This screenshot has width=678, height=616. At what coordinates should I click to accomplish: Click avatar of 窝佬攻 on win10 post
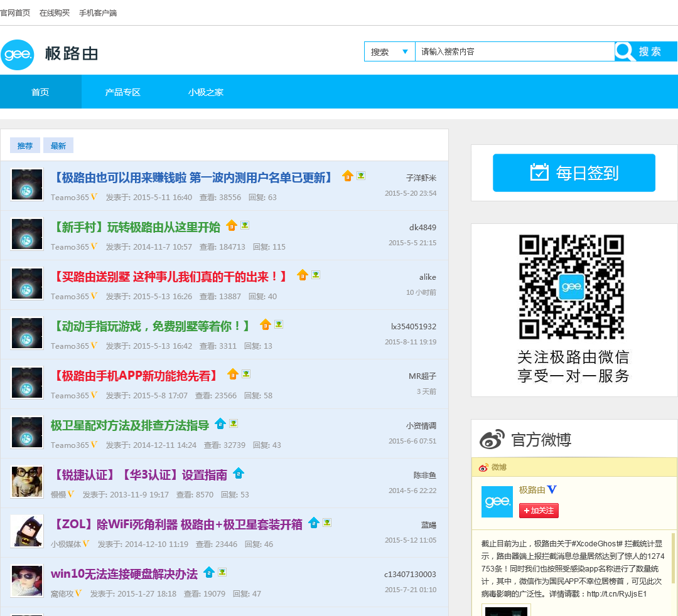tap(27, 581)
